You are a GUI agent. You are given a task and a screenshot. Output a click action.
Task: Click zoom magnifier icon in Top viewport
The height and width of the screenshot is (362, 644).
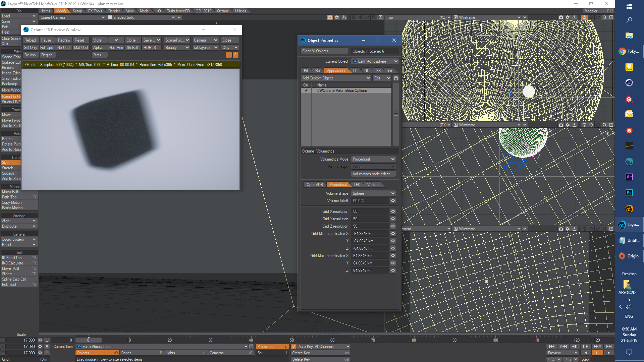604,17
